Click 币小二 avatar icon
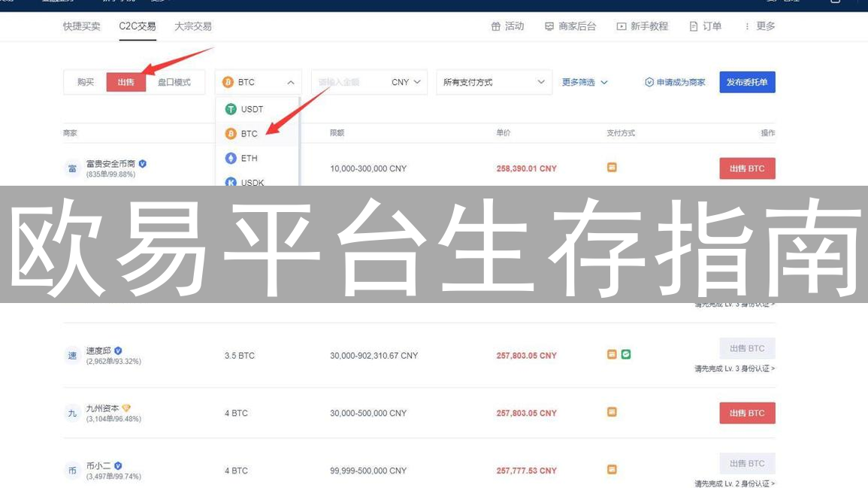 72,471
